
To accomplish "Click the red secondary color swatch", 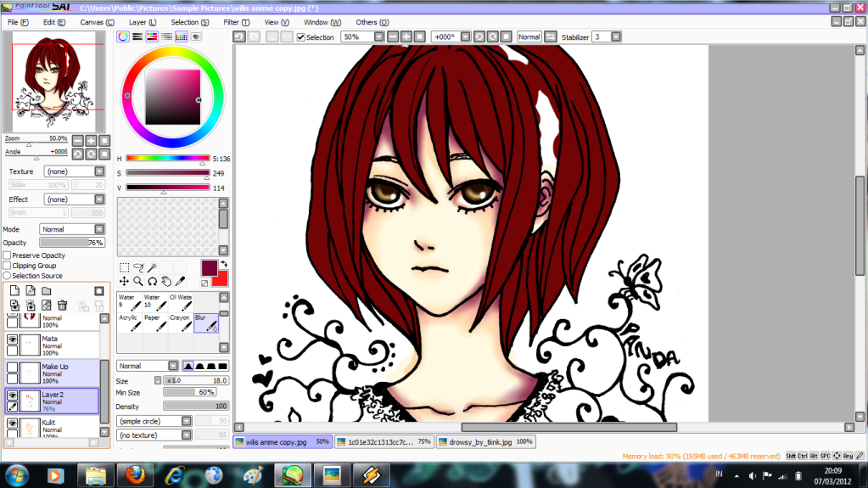I will 219,279.
